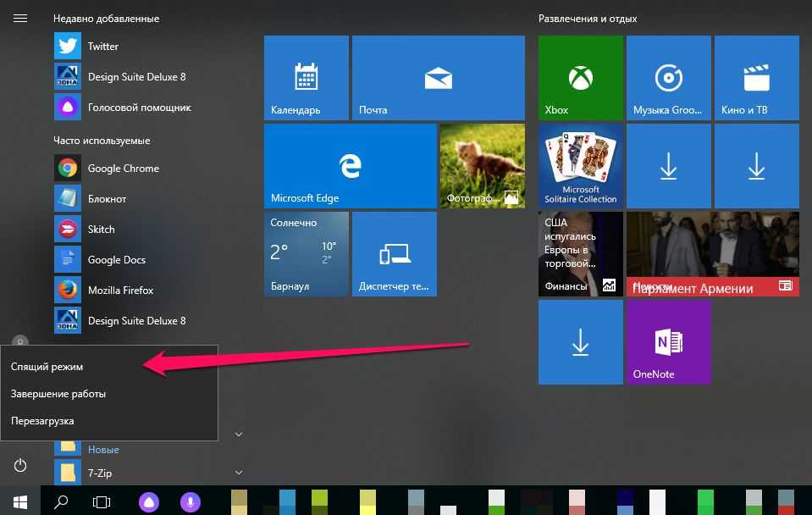Viewport: 812px width, 515px height.
Task: Click the Windows Start button
Action: pyautogui.click(x=20, y=501)
